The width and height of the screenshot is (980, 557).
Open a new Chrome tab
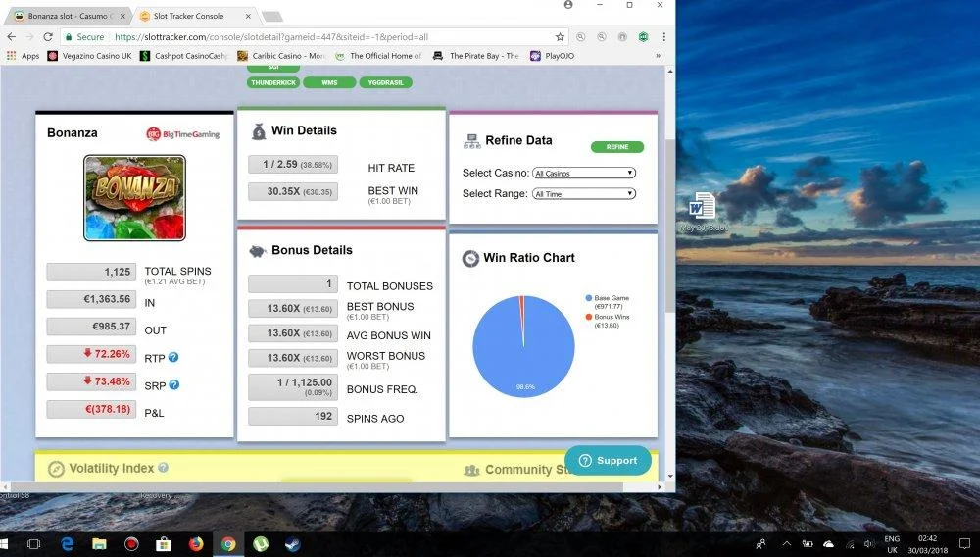(271, 17)
